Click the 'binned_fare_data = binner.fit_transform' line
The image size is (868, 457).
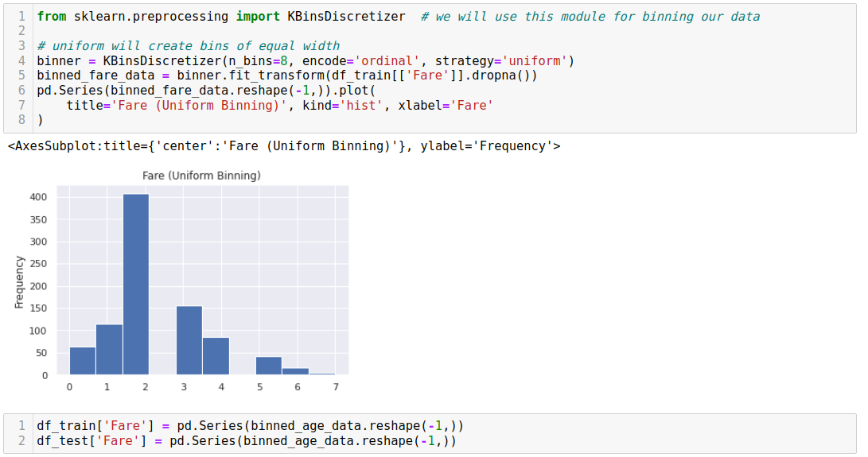point(286,76)
